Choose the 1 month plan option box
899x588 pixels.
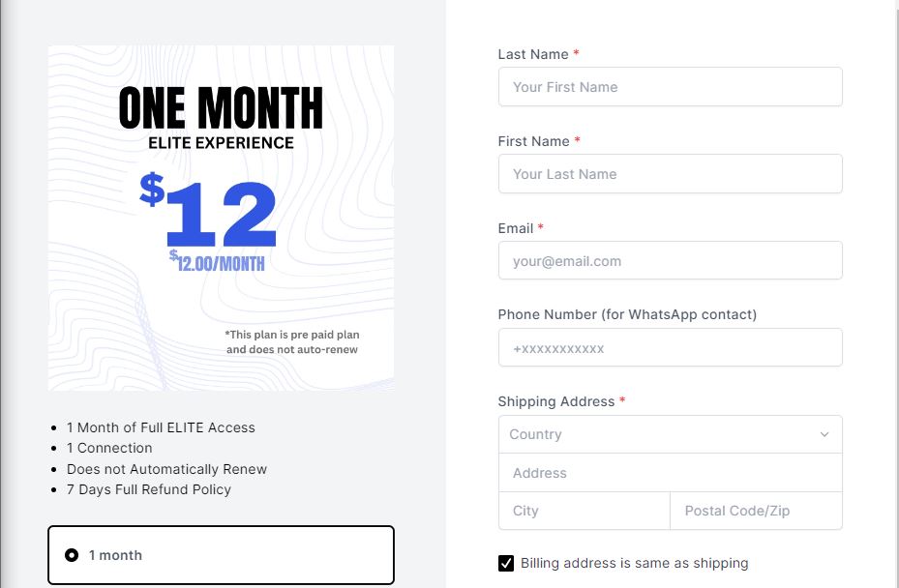pos(222,555)
